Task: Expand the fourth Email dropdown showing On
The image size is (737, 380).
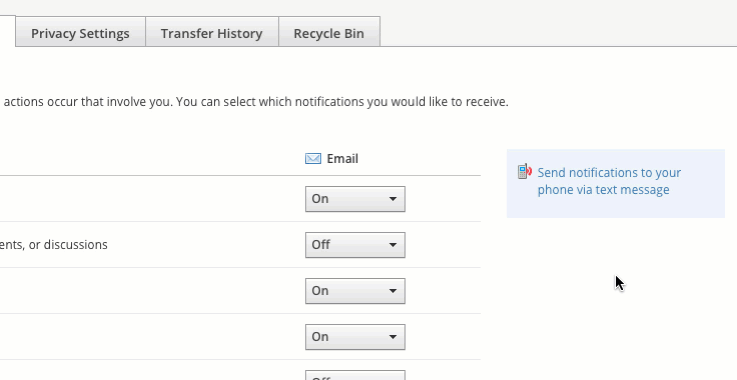Action: [355, 337]
